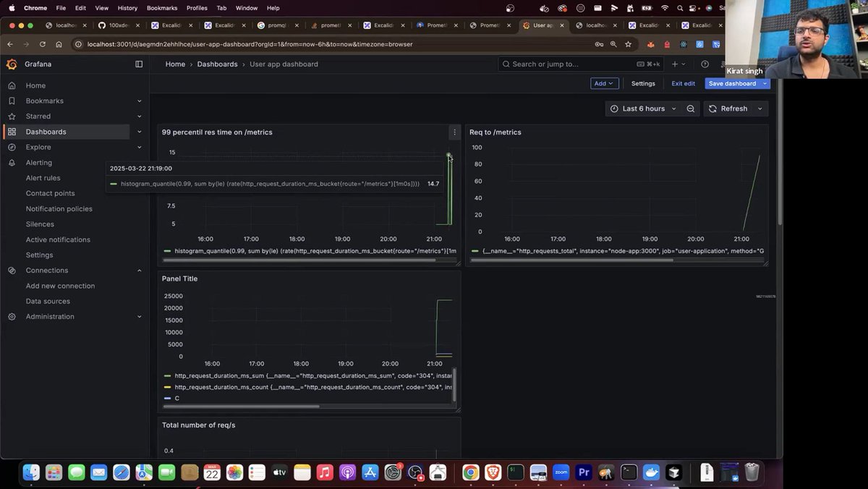
Task: Open the 99 percentil panel three-dot menu
Action: click(x=454, y=132)
